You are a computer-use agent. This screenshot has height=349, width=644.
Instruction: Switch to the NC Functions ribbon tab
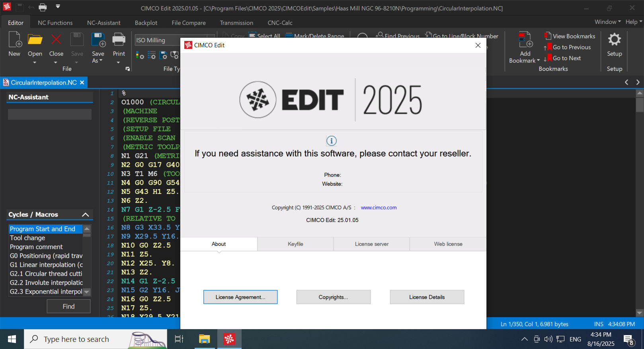click(55, 23)
